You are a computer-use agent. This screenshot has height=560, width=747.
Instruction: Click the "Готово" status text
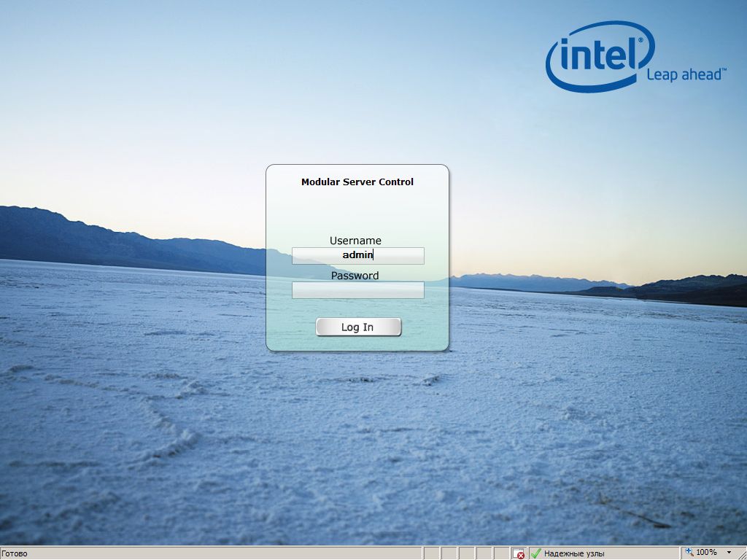click(15, 554)
